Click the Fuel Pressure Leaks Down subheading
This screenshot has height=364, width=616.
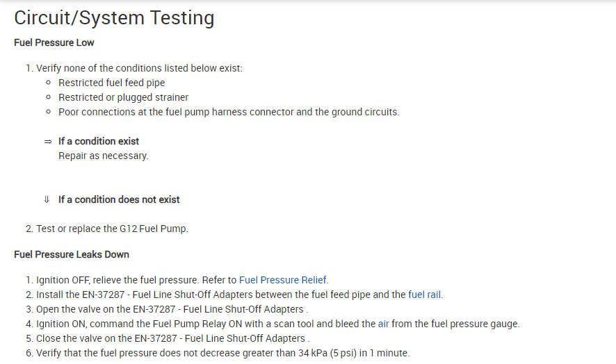click(71, 254)
